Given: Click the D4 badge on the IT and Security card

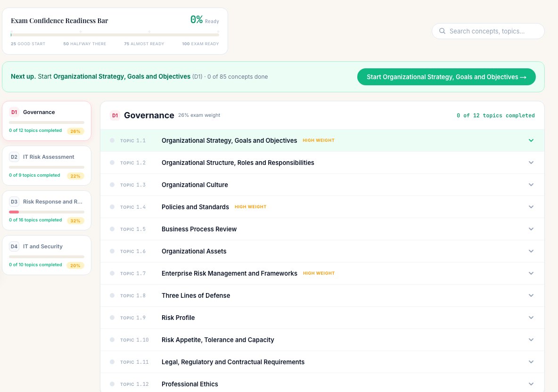Looking at the screenshot, I should (14, 246).
